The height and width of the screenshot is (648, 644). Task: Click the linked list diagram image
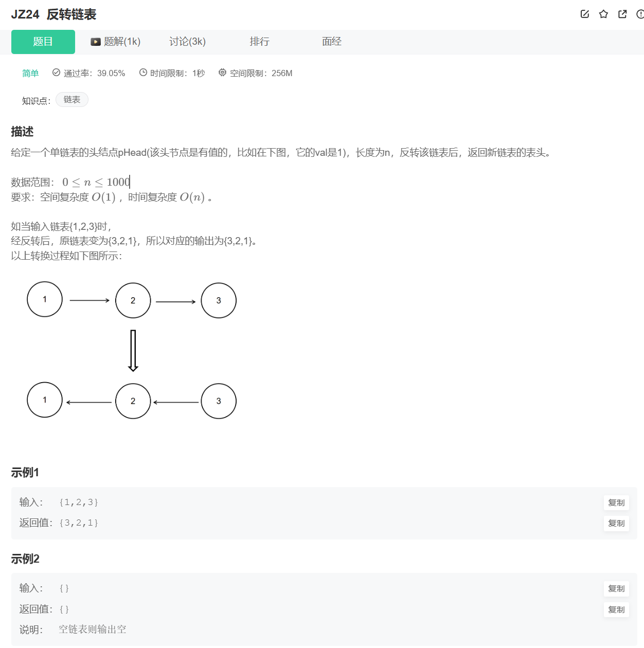132,350
